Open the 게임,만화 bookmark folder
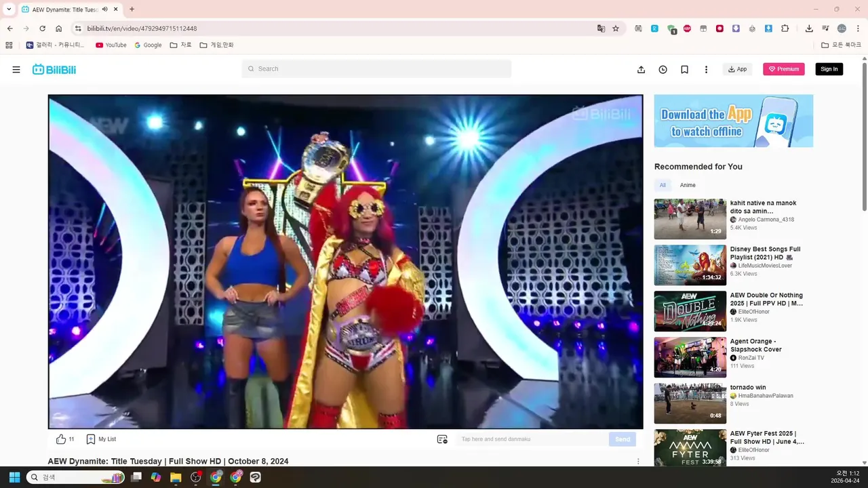This screenshot has width=868, height=488. coord(217,45)
